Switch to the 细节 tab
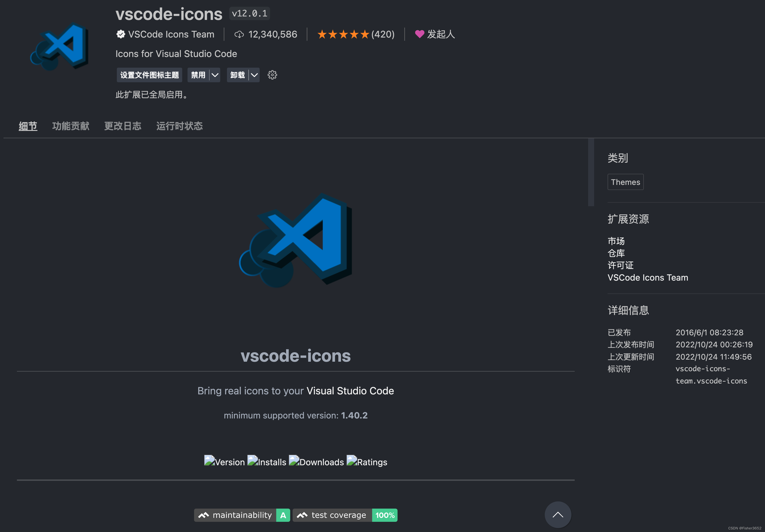Image resolution: width=765 pixels, height=532 pixels. click(28, 126)
